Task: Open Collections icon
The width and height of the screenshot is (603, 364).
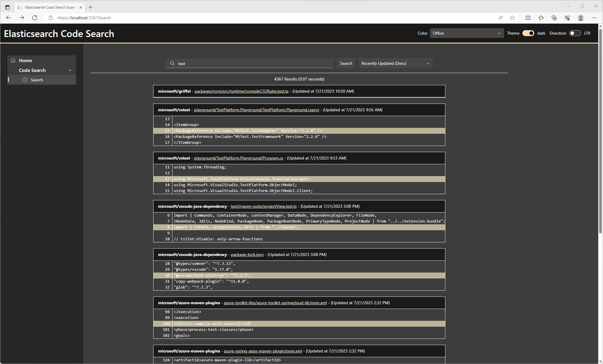Action: pyautogui.click(x=554, y=18)
